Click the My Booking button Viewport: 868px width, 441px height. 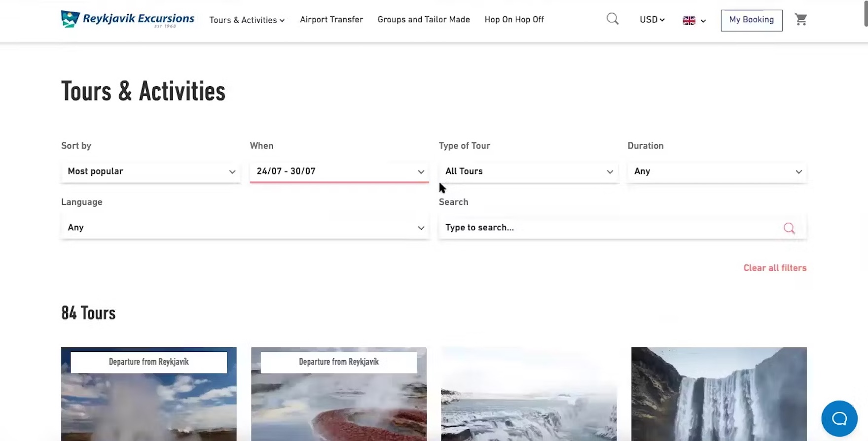tap(751, 20)
